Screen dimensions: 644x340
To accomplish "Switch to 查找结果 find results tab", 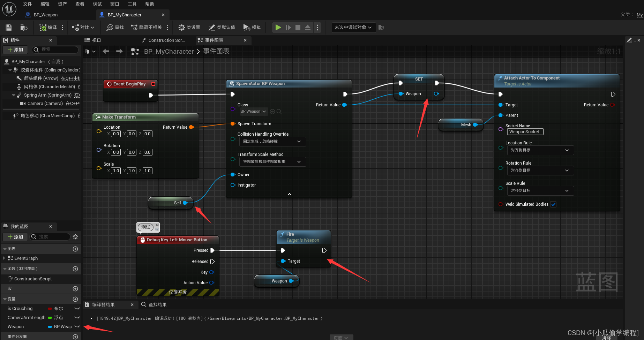I will click(x=154, y=305).
